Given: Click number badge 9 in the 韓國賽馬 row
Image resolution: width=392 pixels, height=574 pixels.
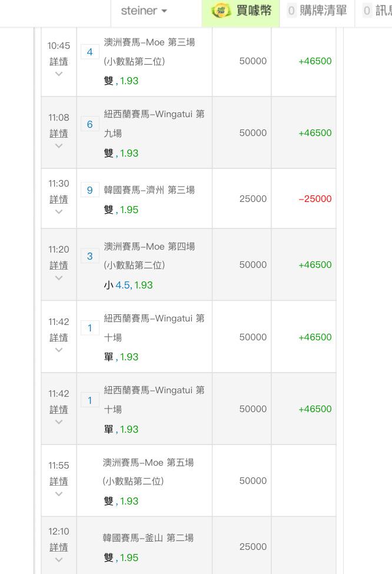Looking at the screenshot, I should tap(89, 190).
